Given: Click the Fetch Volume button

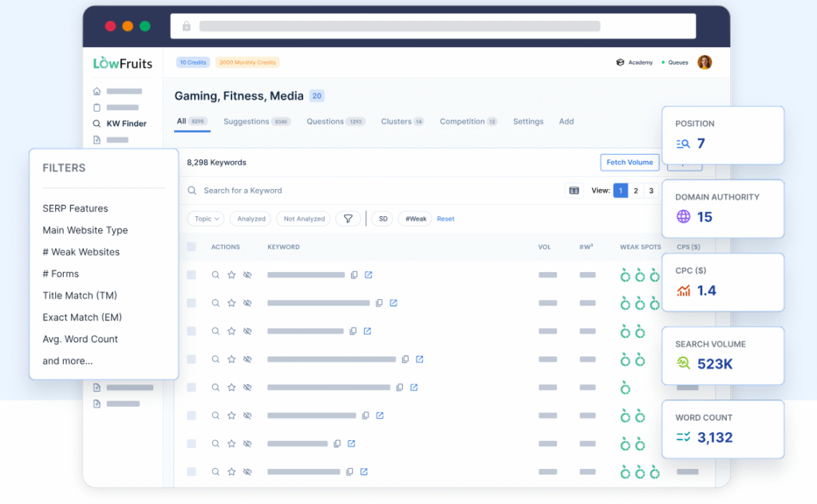Looking at the screenshot, I should click(630, 163).
